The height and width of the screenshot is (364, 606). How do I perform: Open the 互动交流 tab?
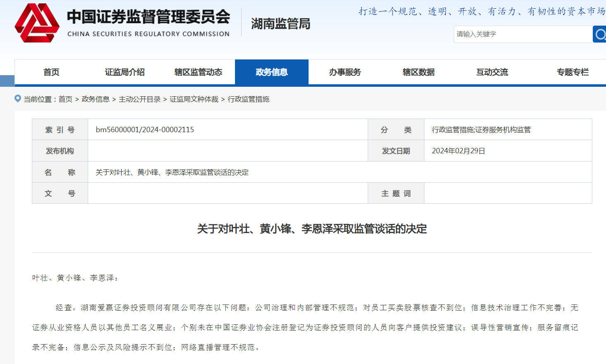tap(492, 72)
